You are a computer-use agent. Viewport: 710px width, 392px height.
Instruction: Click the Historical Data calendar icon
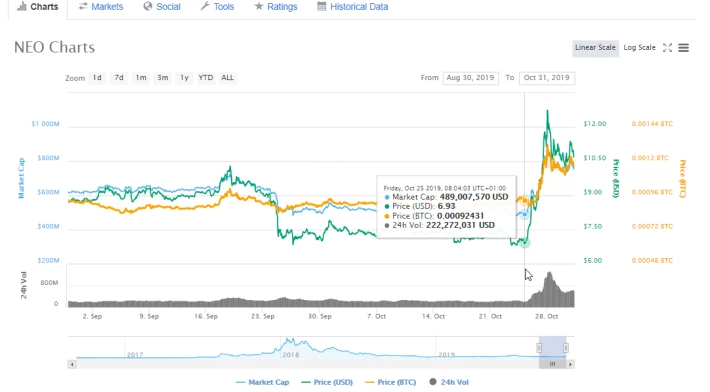click(x=321, y=6)
